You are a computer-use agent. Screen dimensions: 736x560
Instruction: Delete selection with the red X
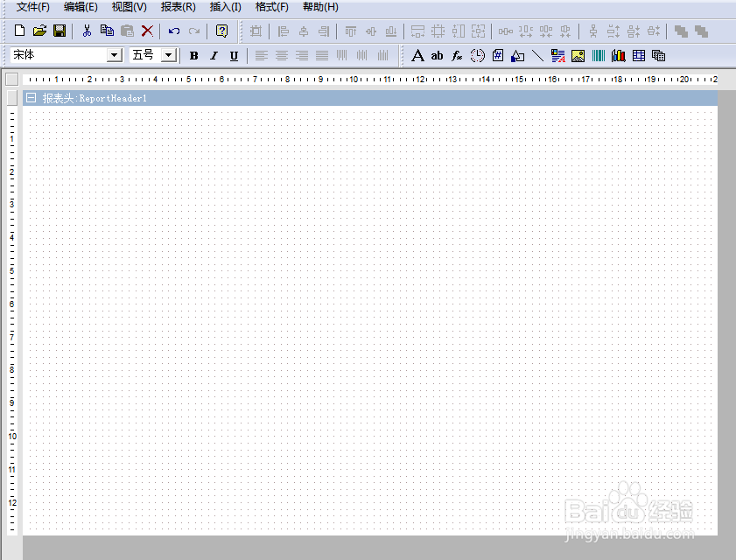click(147, 31)
